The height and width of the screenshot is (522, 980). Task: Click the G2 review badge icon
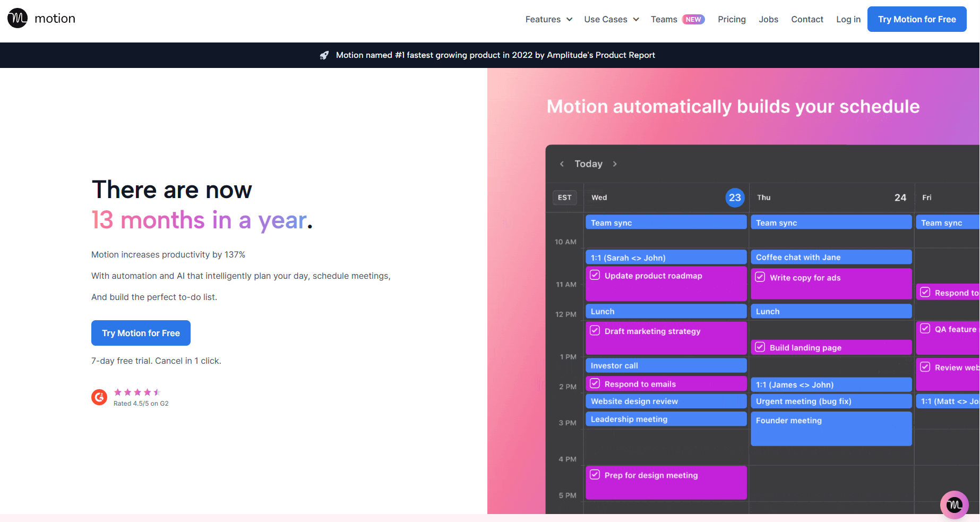tap(99, 397)
